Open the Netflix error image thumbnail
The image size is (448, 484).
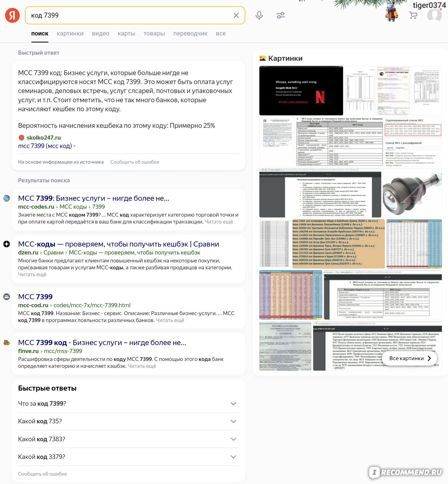(301, 91)
